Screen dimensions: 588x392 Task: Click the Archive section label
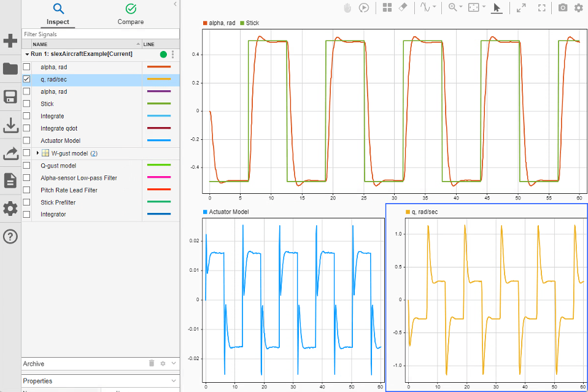click(x=33, y=364)
